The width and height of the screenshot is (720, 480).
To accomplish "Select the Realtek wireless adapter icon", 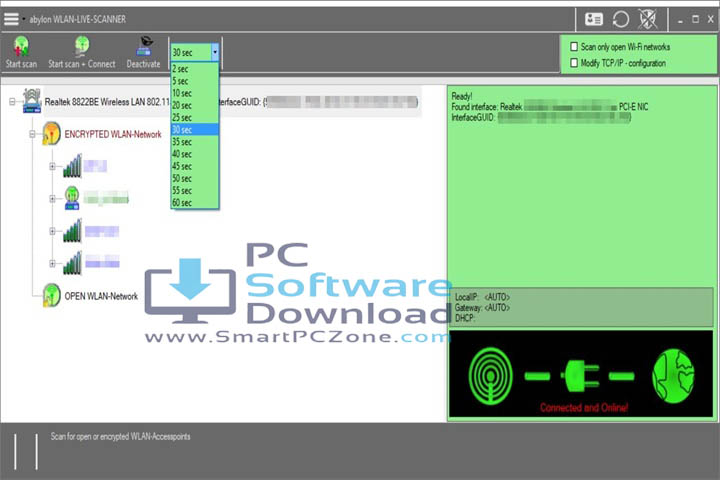I will 32,101.
